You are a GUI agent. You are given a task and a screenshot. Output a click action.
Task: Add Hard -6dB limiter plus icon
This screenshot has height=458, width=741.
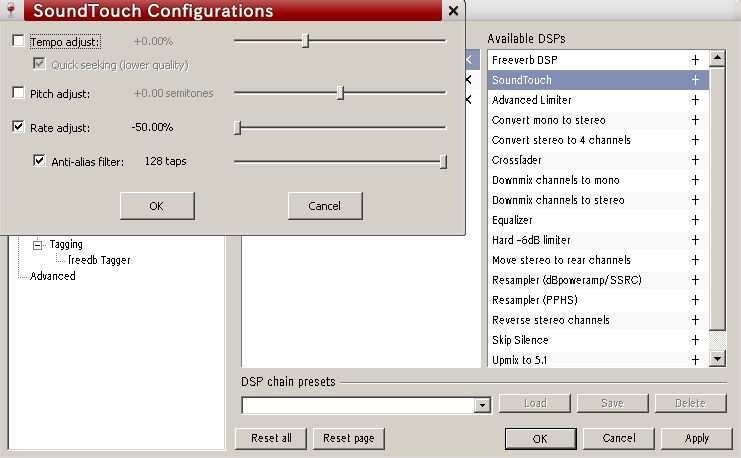695,240
